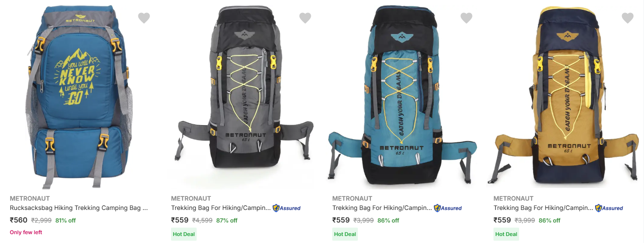Toggle the wishlist heart on the grey trekking bag
644x243 pixels.
click(x=305, y=18)
